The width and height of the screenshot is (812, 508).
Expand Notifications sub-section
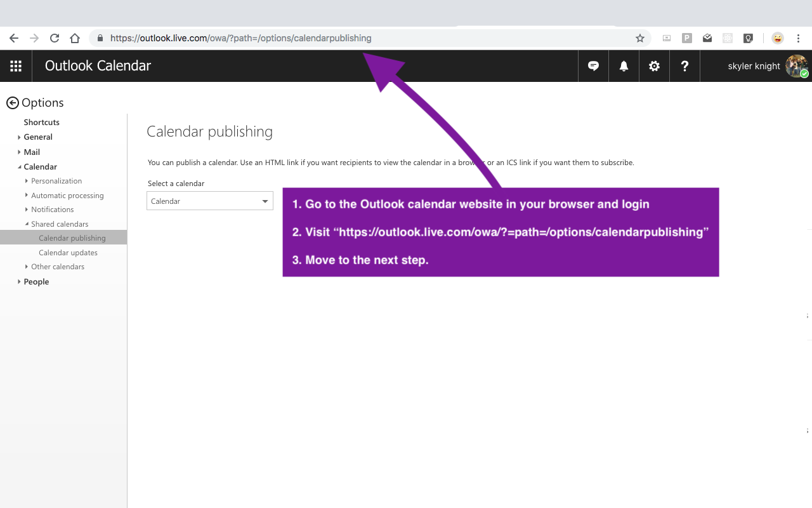click(x=27, y=210)
